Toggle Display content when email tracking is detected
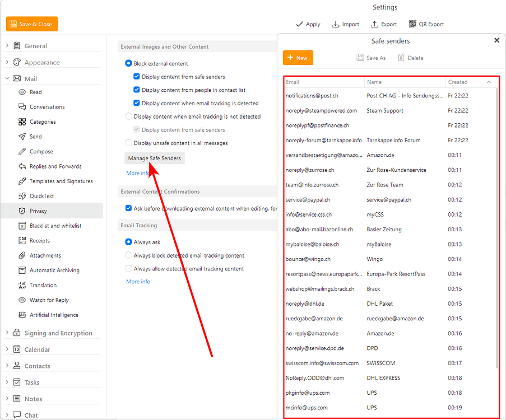506x420 pixels. pos(137,103)
